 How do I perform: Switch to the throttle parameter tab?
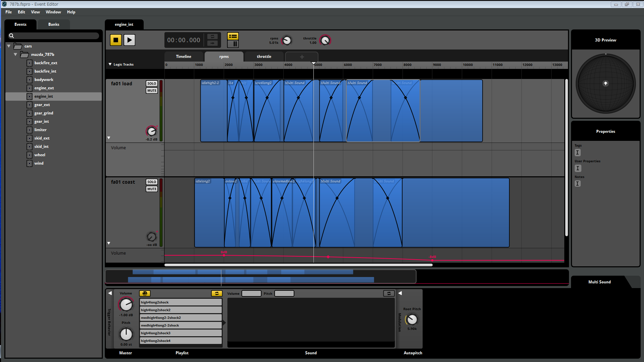[264, 57]
